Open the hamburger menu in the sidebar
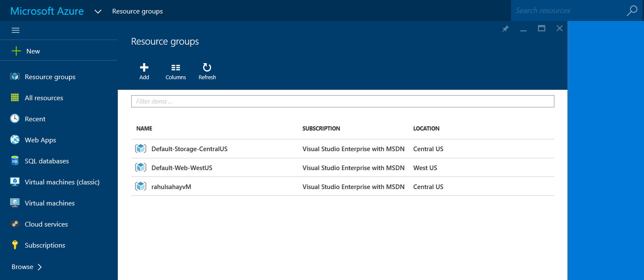 (x=16, y=30)
